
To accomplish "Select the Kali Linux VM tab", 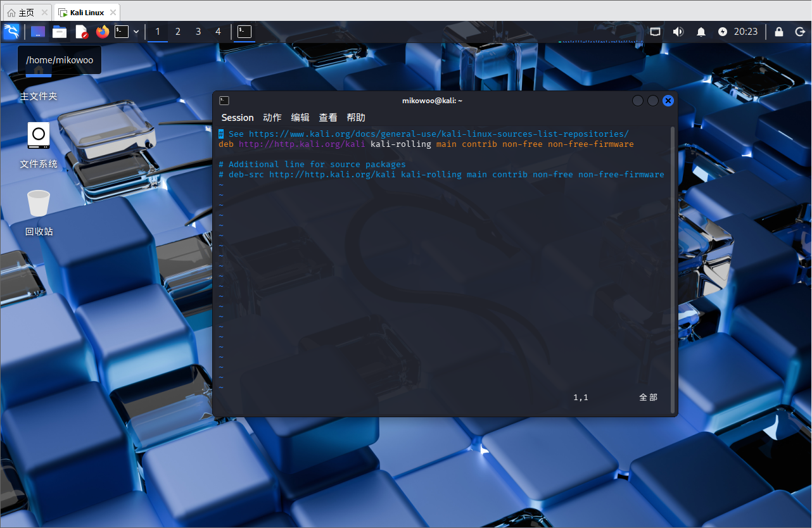I will point(87,12).
